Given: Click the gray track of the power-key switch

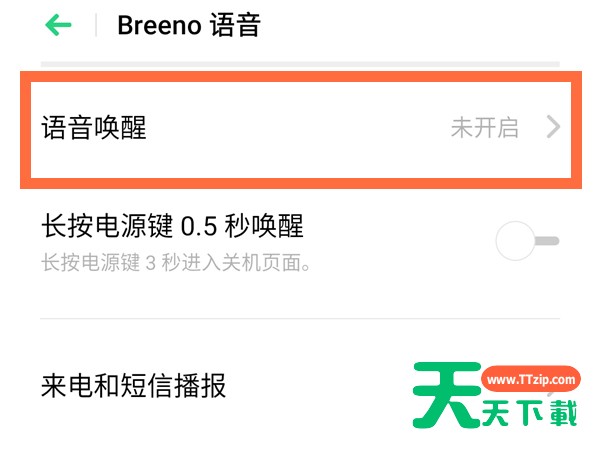Looking at the screenshot, I should [547, 241].
